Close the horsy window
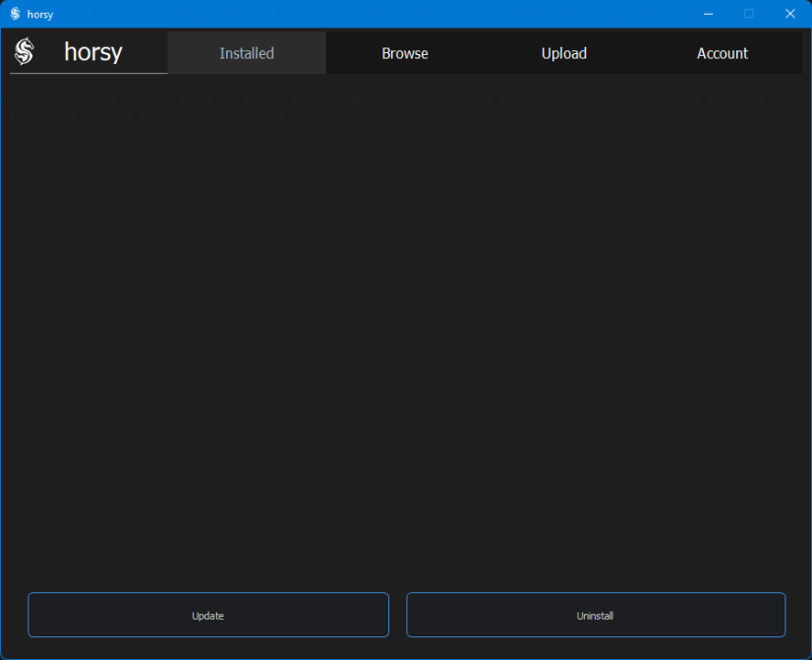 click(790, 14)
